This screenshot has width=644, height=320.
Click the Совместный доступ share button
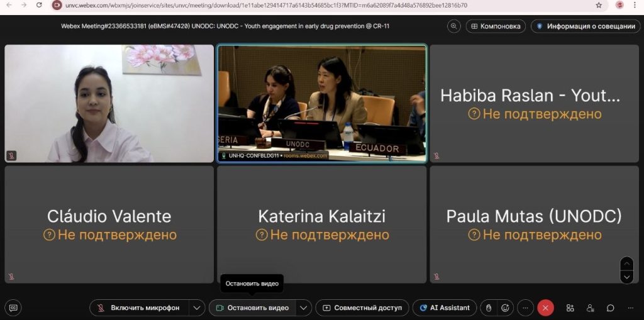click(362, 307)
